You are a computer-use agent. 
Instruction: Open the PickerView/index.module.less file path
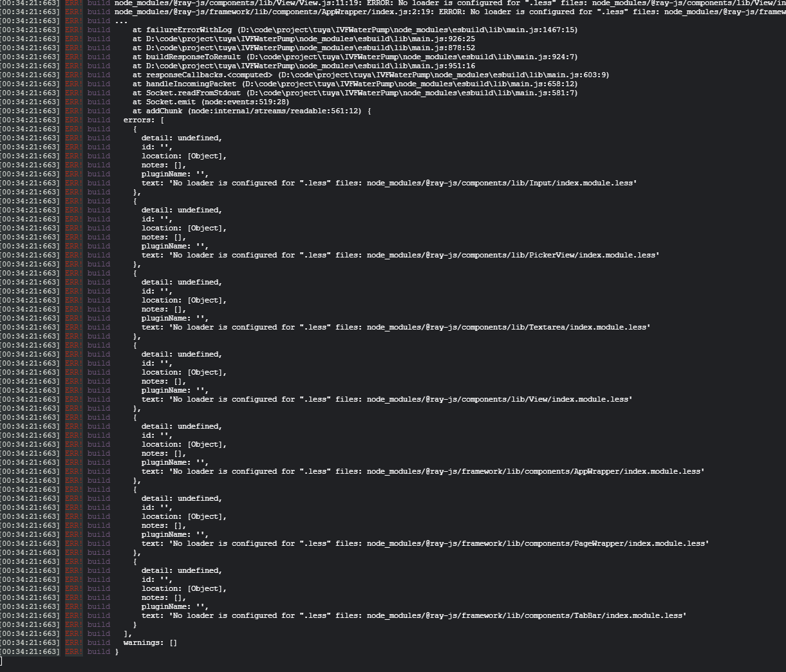click(512, 255)
